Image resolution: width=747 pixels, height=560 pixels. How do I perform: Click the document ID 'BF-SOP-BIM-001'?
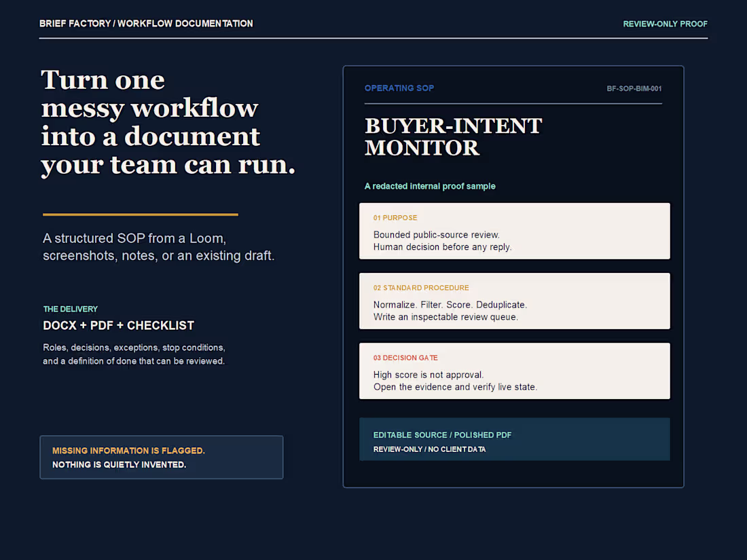point(634,88)
